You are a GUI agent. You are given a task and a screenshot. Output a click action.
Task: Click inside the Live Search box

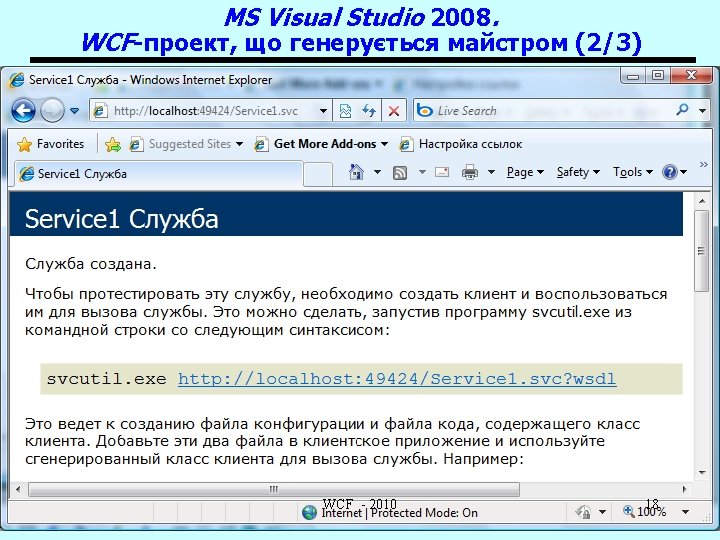542,111
